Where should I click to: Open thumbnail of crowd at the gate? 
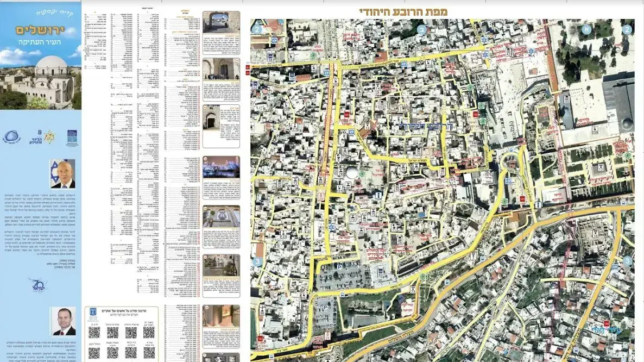coord(222,68)
